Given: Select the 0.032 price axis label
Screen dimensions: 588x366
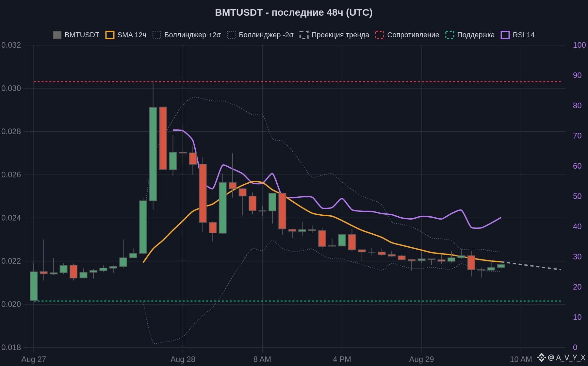Looking at the screenshot, I should coord(11,45).
